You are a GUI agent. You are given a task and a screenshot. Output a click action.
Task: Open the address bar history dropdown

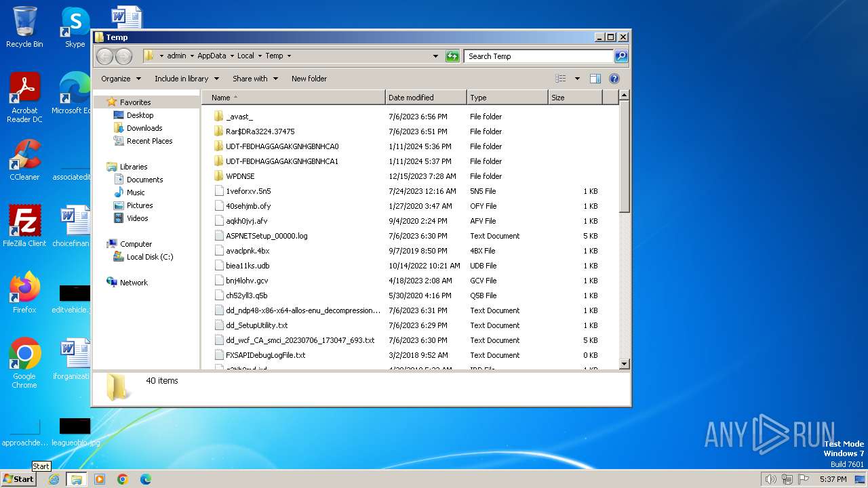(x=435, y=56)
